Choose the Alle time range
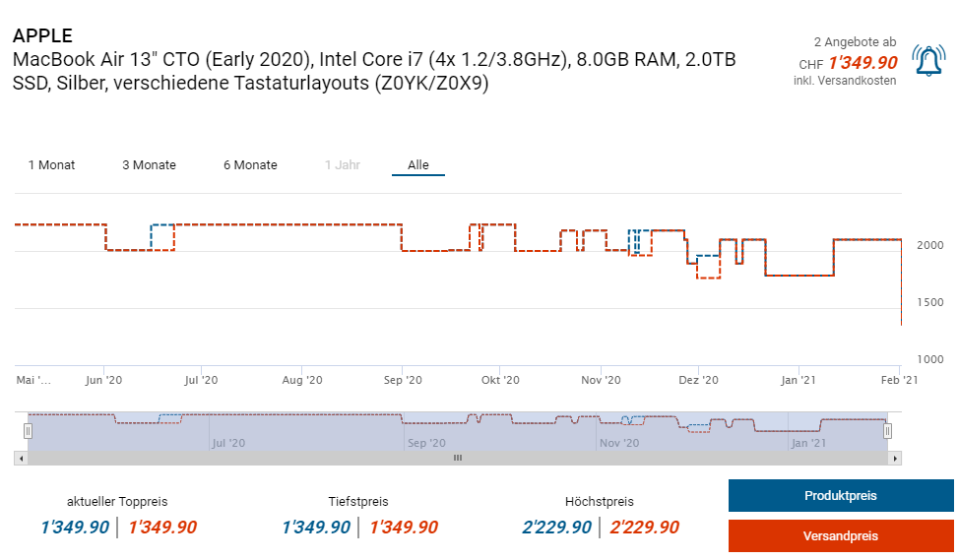Viewport: 958px width, 560px height. (418, 165)
